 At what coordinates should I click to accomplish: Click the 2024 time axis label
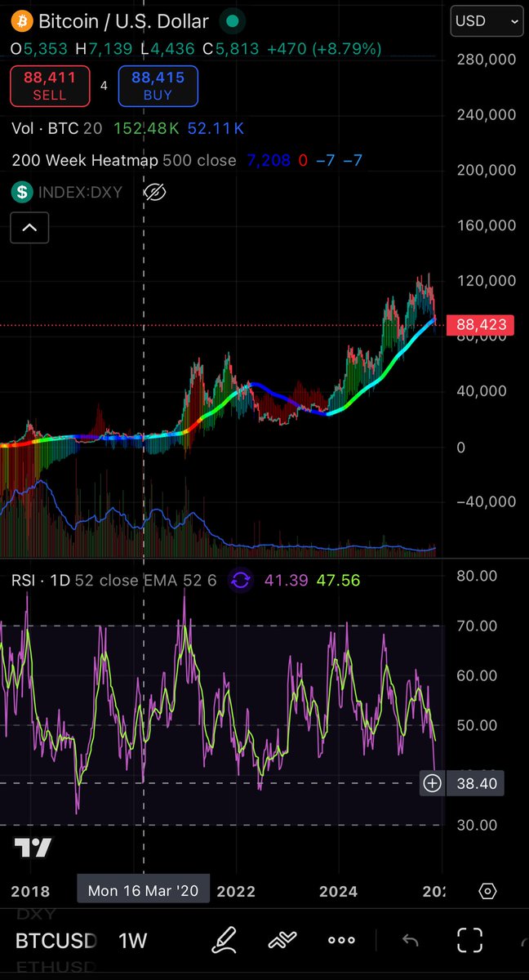pos(338,890)
